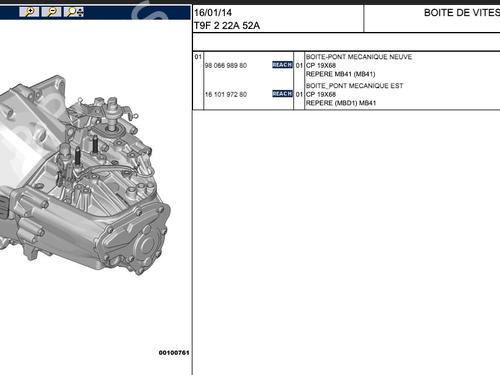Click REPERE (MBD1) MB41 text line

(x=341, y=103)
